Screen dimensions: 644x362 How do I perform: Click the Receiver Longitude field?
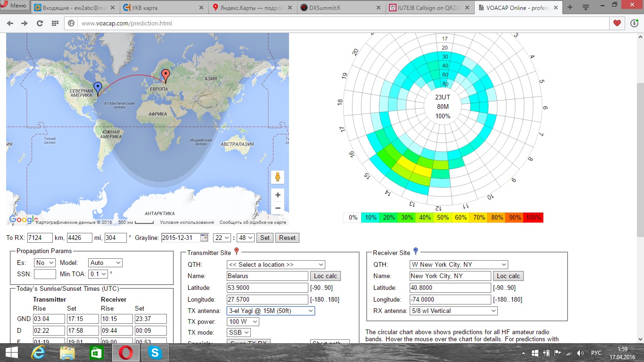450,299
